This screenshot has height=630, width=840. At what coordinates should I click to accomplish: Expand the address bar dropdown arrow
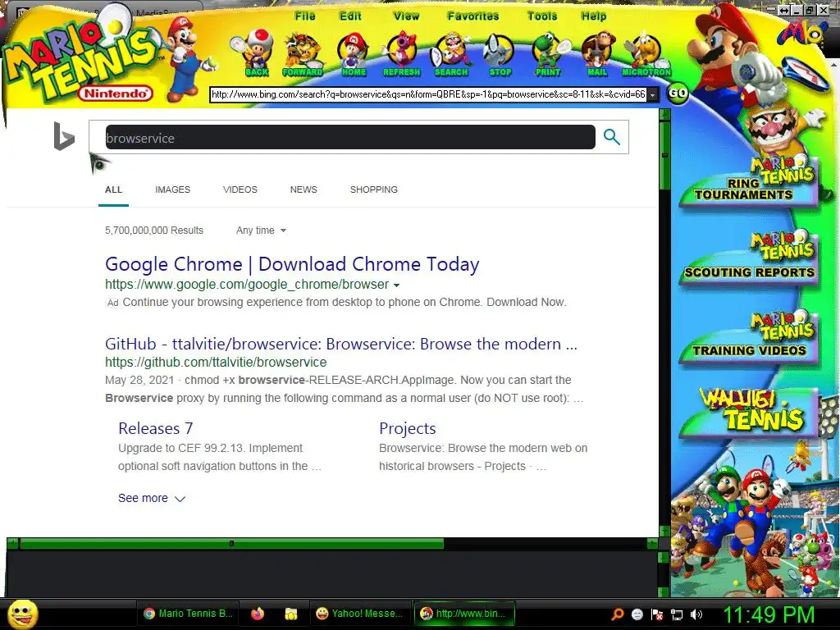652,95
